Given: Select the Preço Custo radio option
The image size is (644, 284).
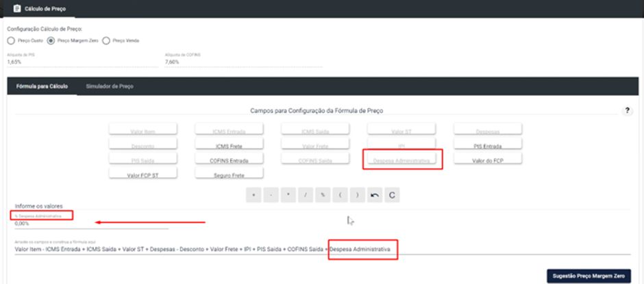Looking at the screenshot, I should 25,41.
